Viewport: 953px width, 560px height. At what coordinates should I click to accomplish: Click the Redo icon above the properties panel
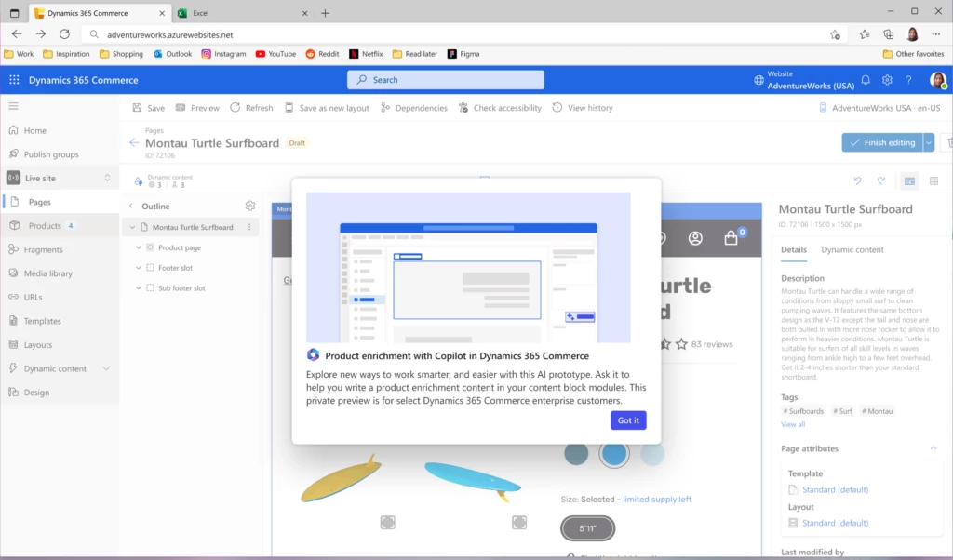881,180
